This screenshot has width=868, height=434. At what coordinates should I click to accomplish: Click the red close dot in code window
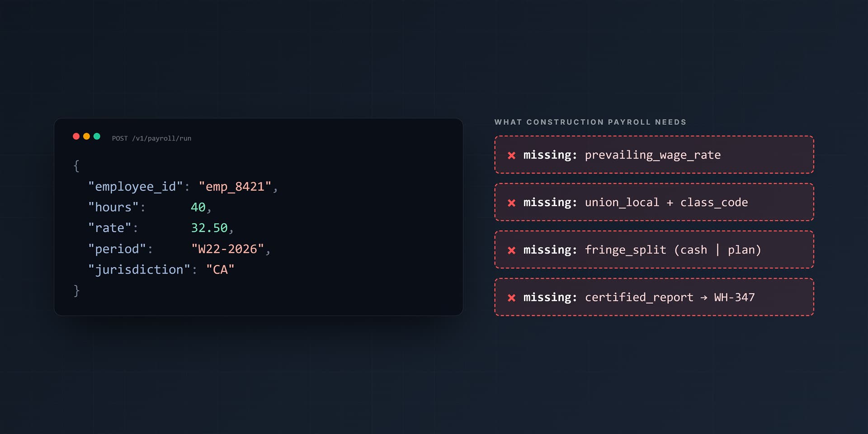tap(76, 137)
